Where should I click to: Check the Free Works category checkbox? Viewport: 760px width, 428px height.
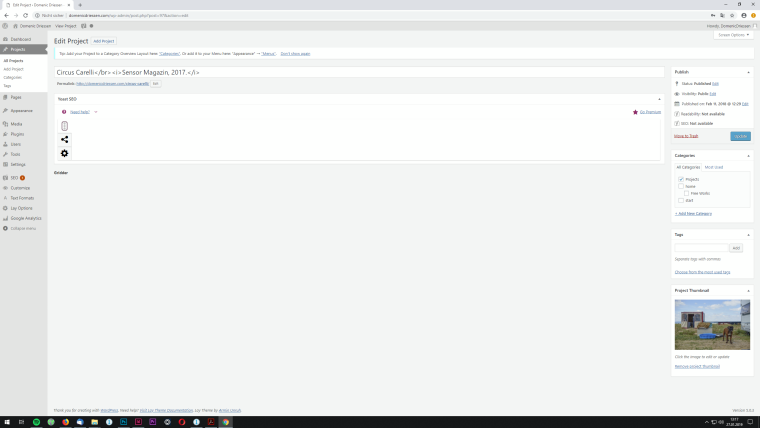[x=686, y=193]
